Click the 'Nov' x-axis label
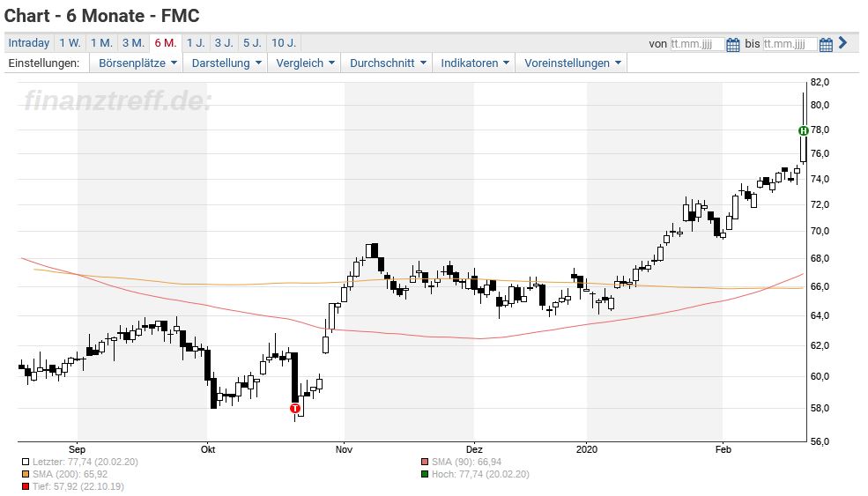 pos(345,449)
